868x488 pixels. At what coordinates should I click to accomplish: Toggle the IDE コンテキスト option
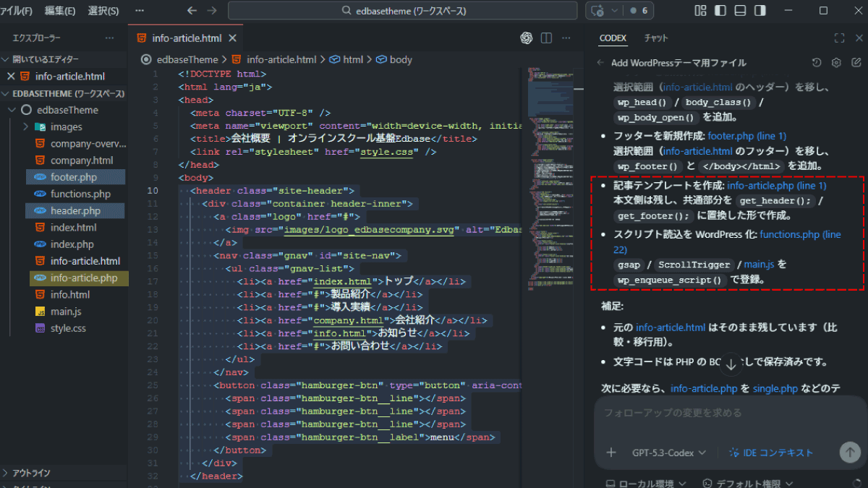[x=771, y=453]
